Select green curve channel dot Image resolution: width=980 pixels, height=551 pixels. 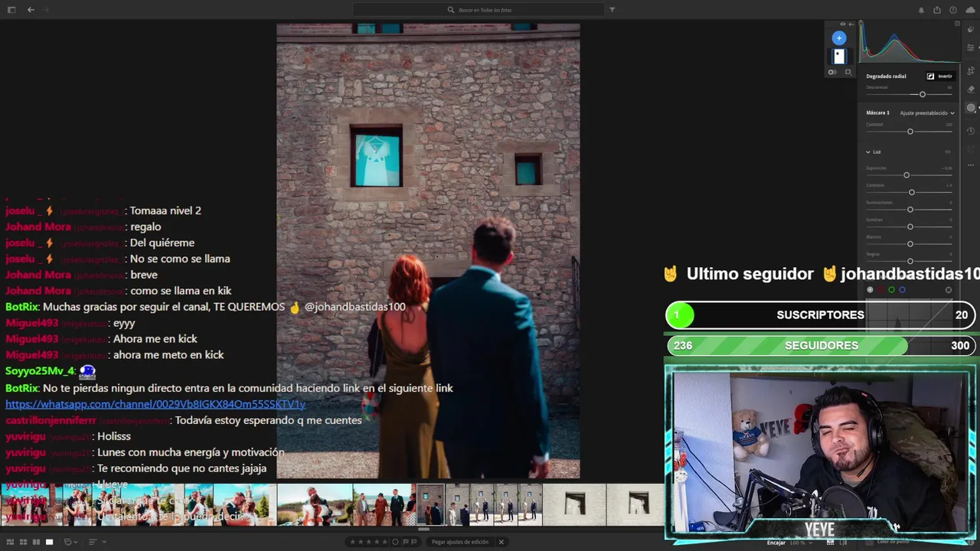click(891, 290)
